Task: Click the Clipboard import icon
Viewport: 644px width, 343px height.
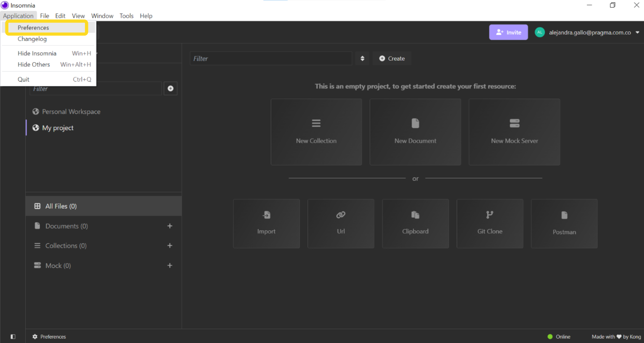Action: point(415,215)
